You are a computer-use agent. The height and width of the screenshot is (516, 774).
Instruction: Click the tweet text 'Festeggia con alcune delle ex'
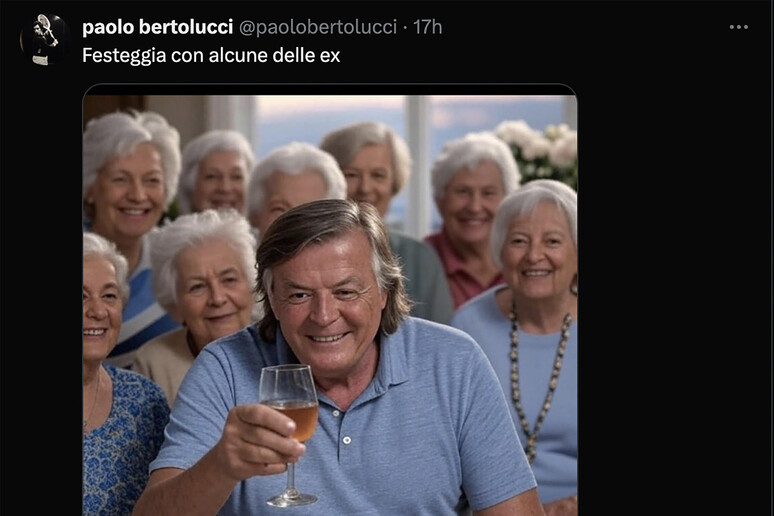211,55
